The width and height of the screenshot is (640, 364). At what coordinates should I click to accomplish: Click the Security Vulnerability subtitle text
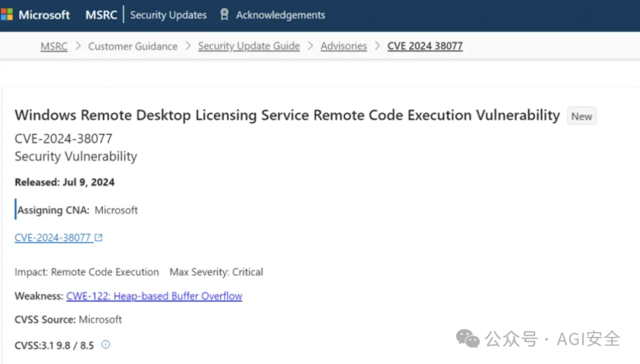(76, 156)
